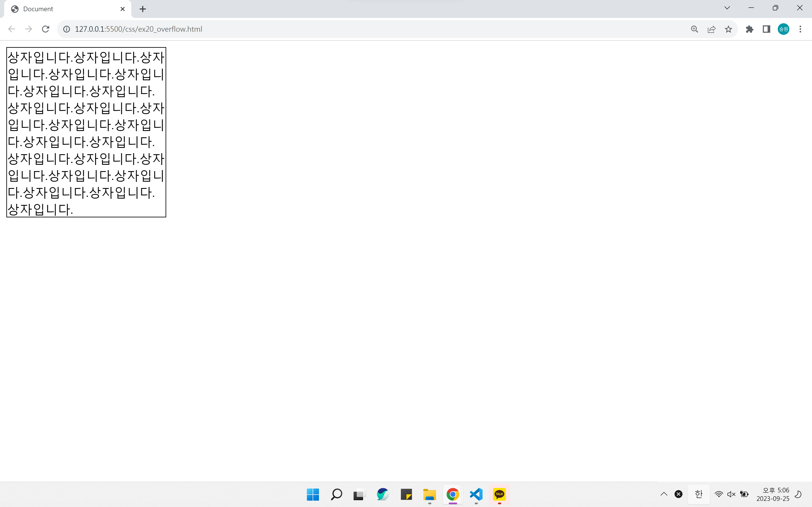Toggle Korean input mode indicator
Image resolution: width=812 pixels, height=507 pixels.
point(699,494)
